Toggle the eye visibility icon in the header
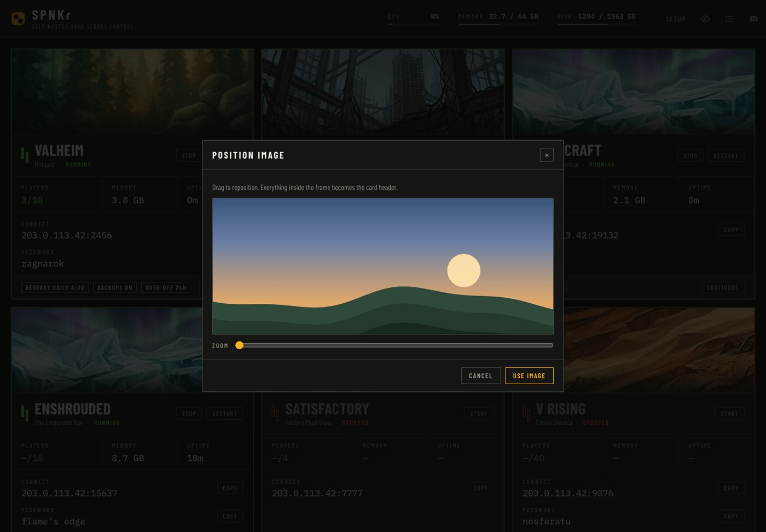This screenshot has height=532, width=766. tap(705, 19)
